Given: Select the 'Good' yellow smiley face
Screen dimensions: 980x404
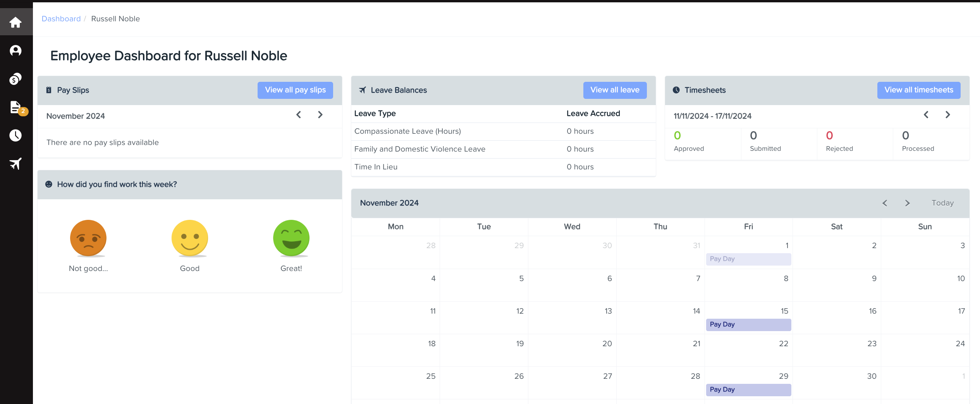Looking at the screenshot, I should click(190, 238).
